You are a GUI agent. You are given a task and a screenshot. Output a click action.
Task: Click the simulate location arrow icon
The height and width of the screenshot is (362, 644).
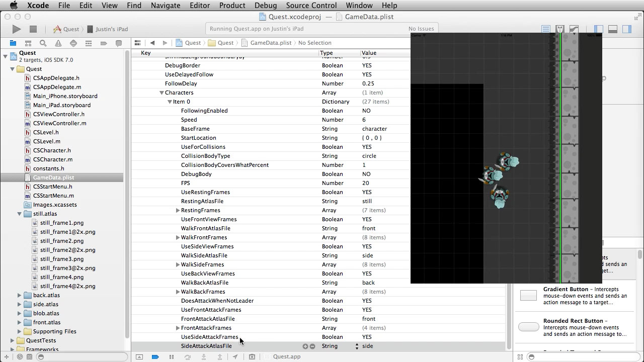[x=235, y=357]
